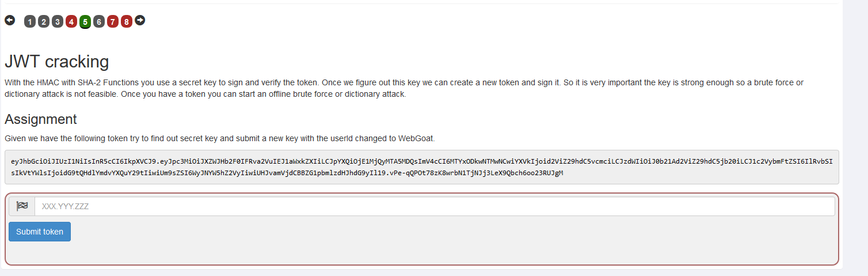This screenshot has height=276, width=868.
Task: Focus the XXX.YYY.ZZZ token input field
Action: tap(435, 206)
